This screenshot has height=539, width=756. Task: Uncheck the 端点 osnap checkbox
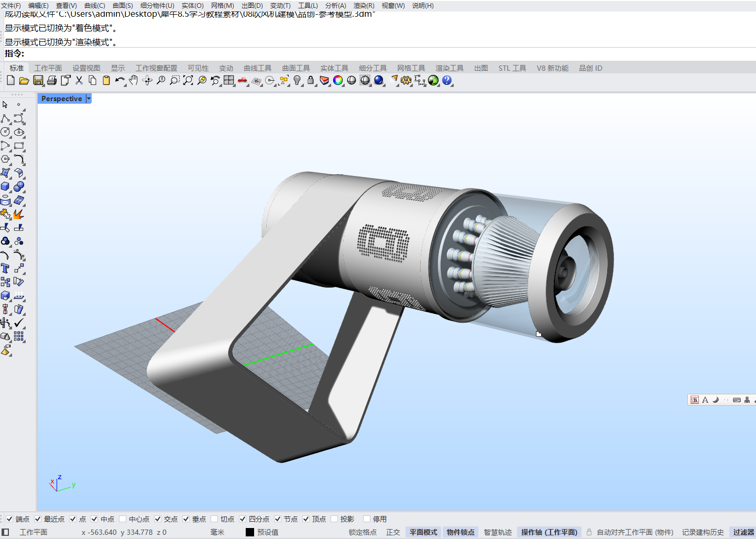click(x=9, y=519)
